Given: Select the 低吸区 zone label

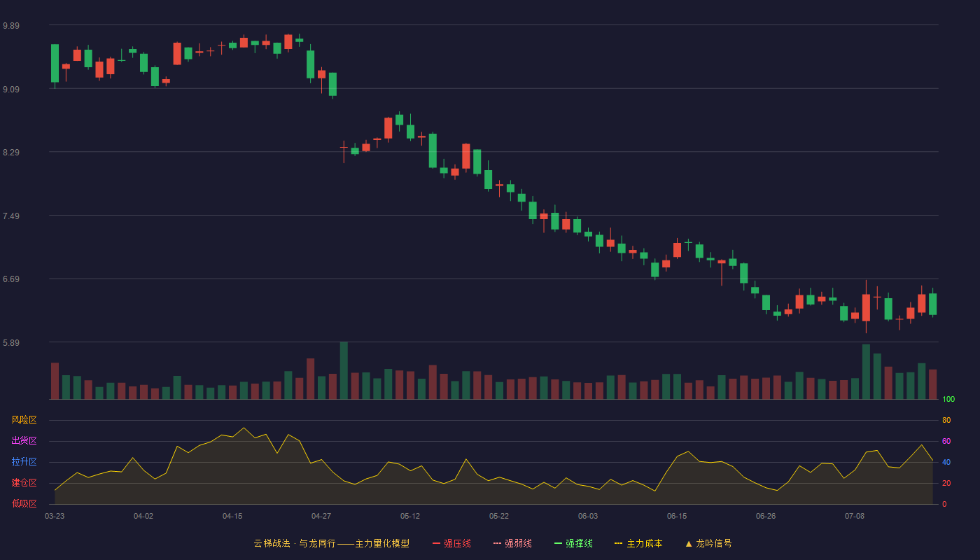Looking at the screenshot, I should pos(24,503).
